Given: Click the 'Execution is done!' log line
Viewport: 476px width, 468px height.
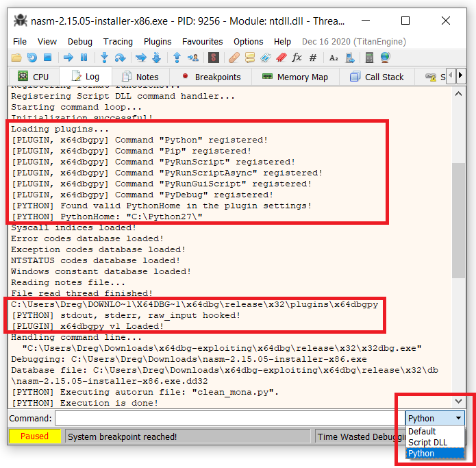Looking at the screenshot, I should pyautogui.click(x=84, y=403).
